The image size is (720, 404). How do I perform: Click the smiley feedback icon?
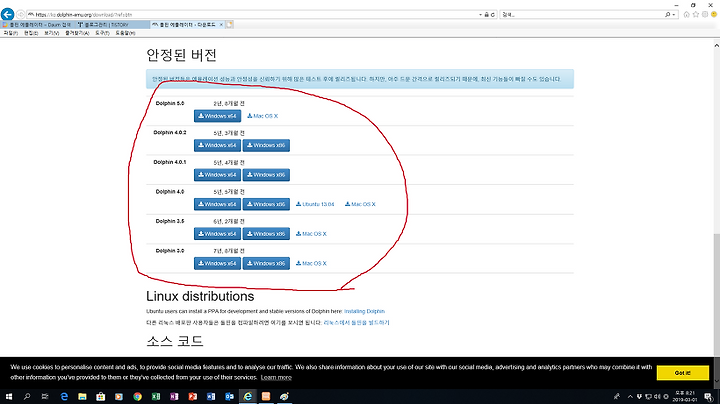click(714, 15)
